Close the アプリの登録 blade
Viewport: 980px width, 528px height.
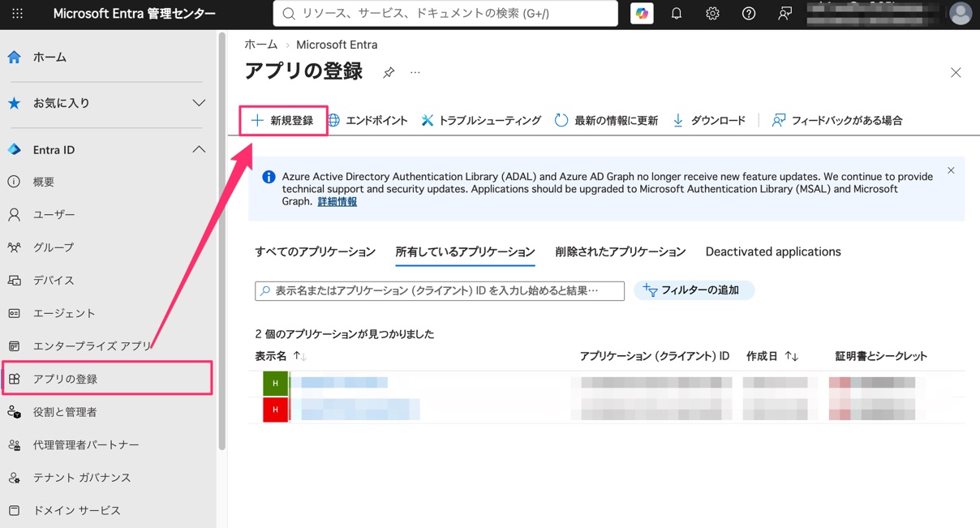pyautogui.click(x=956, y=73)
